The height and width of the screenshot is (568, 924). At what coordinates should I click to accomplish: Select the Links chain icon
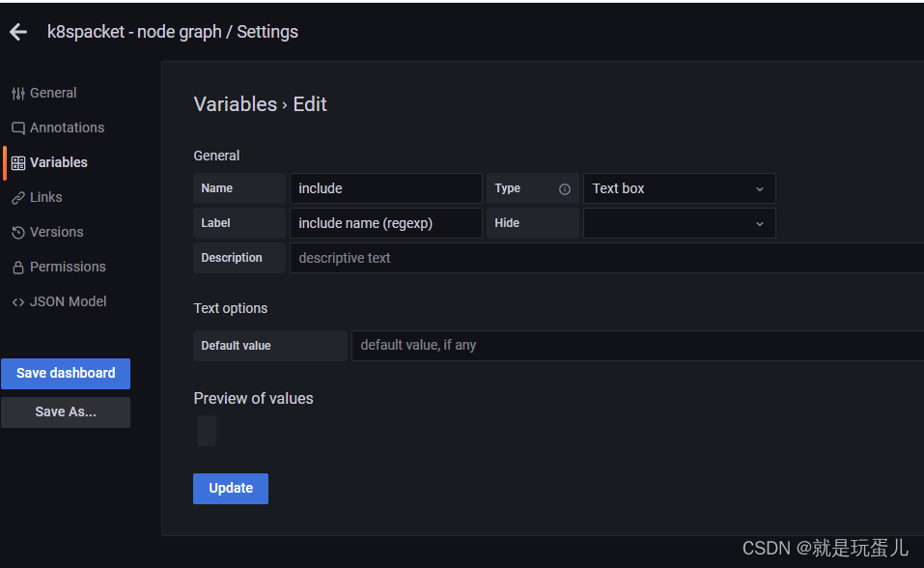17,197
